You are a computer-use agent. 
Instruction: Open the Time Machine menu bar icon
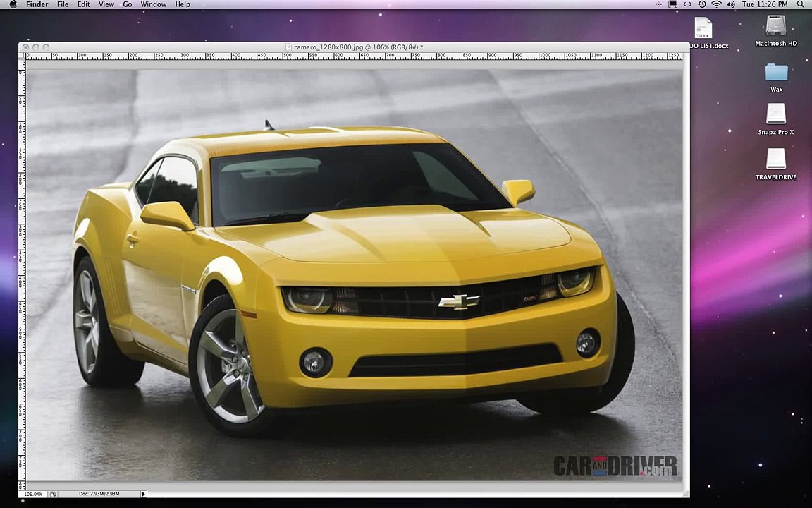[x=702, y=4]
